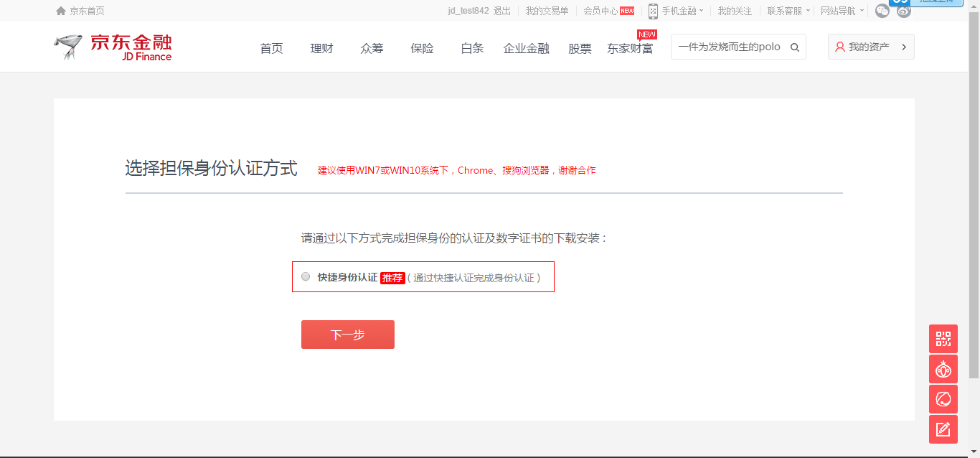This screenshot has width=980, height=458.
Task: Click the home icon beside 京东首页
Action: [61, 11]
